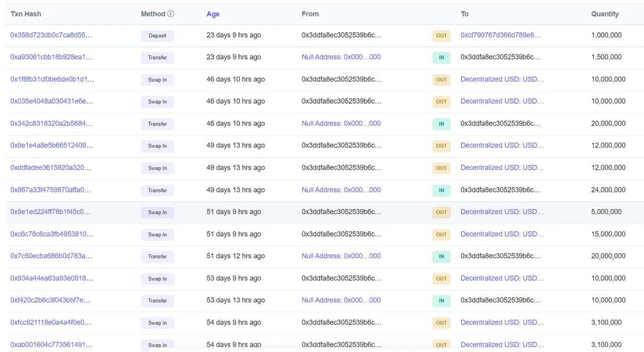Open transaction 0x342c8318320a2b5684…
This screenshot has height=352, width=644.
pyautogui.click(x=51, y=123)
